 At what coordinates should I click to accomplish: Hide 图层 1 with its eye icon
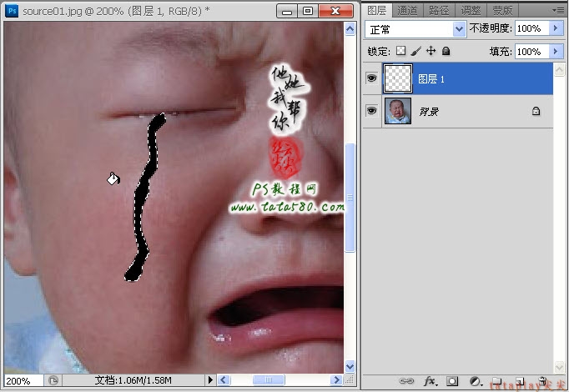[x=371, y=78]
